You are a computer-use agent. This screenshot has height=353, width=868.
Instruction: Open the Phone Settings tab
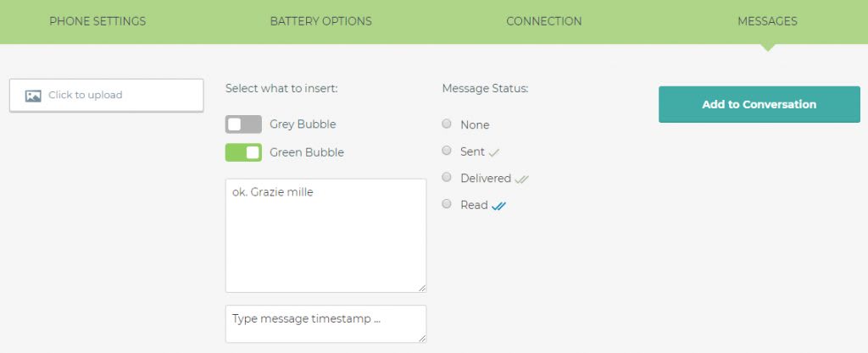97,21
